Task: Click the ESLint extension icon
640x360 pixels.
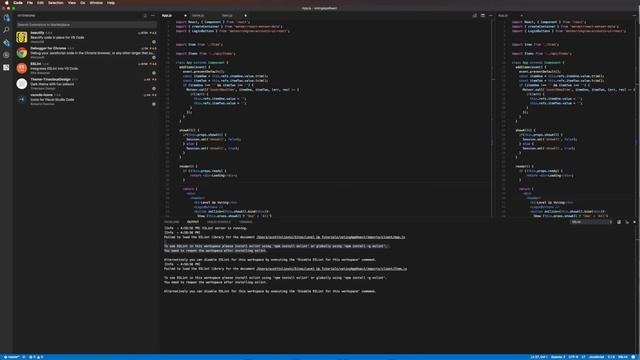Action: pos(22,68)
